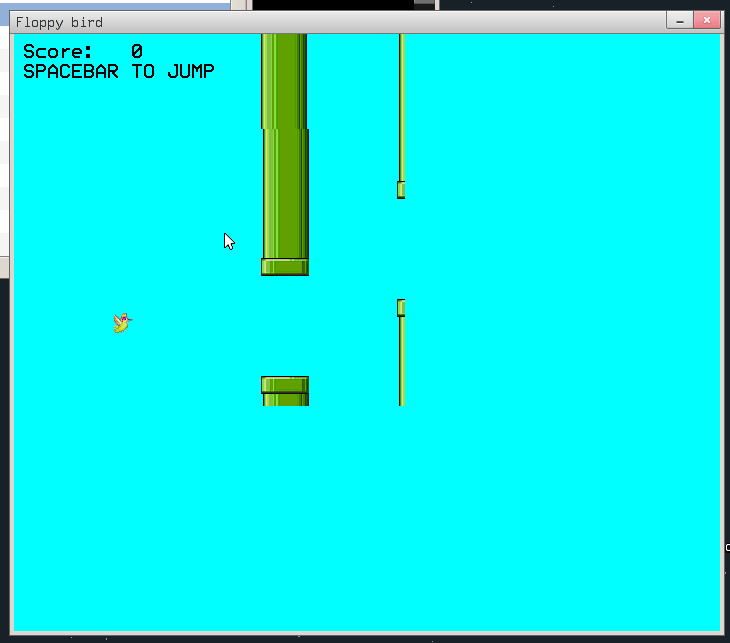
Task: Minimize the Floppy bird window
Action: pyautogui.click(x=680, y=20)
